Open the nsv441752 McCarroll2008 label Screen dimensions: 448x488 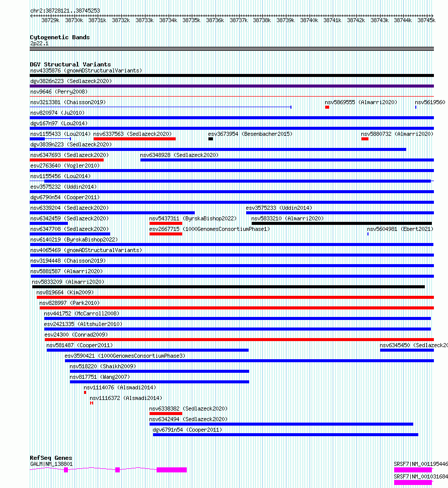[82, 314]
